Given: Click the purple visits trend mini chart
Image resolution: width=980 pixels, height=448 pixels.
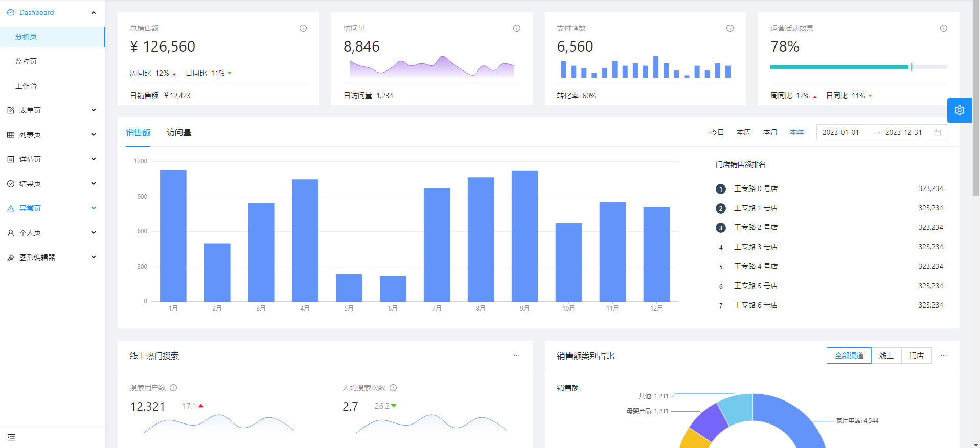Looking at the screenshot, I should (x=432, y=66).
